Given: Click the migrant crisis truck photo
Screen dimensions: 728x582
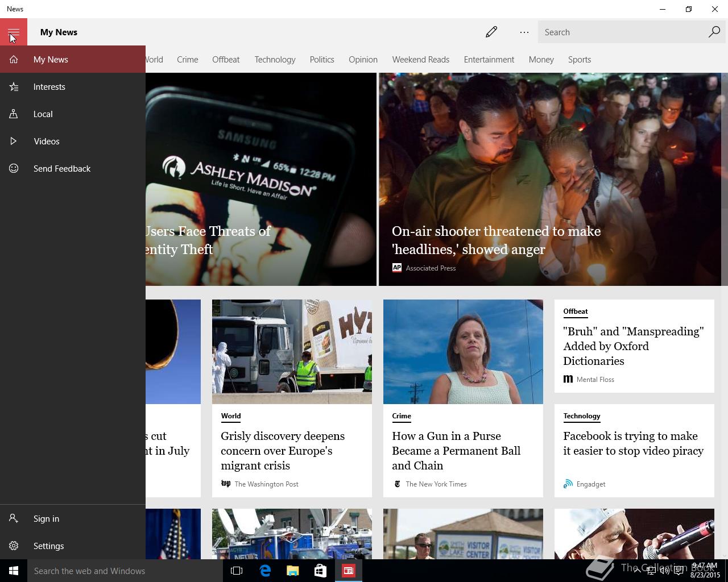Looking at the screenshot, I should click(292, 352).
